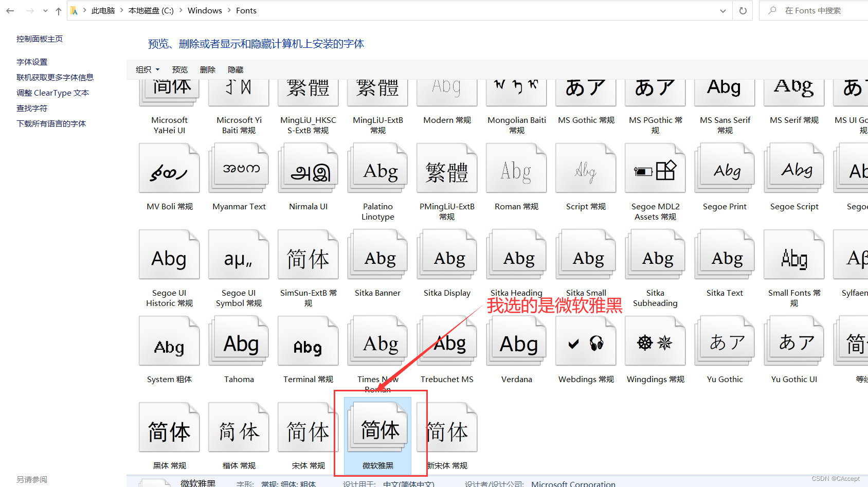Select the Sitka Text font icon
Screen dimensions: 868x487
[725, 255]
